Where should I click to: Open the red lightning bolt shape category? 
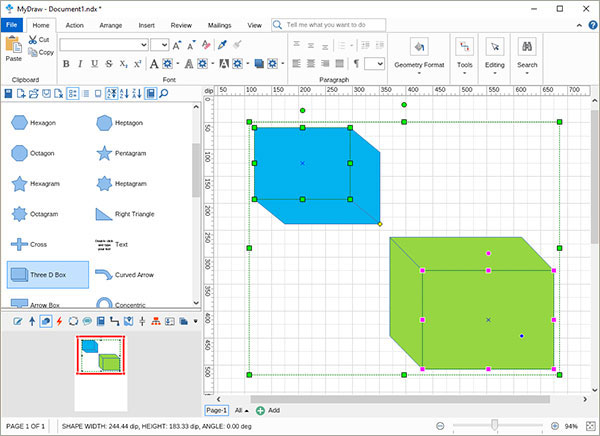[60, 321]
